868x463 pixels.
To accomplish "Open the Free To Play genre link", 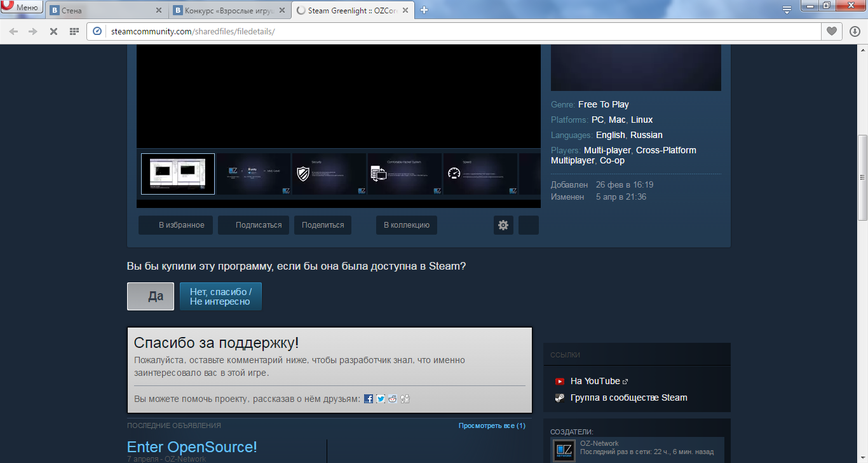I will [604, 104].
